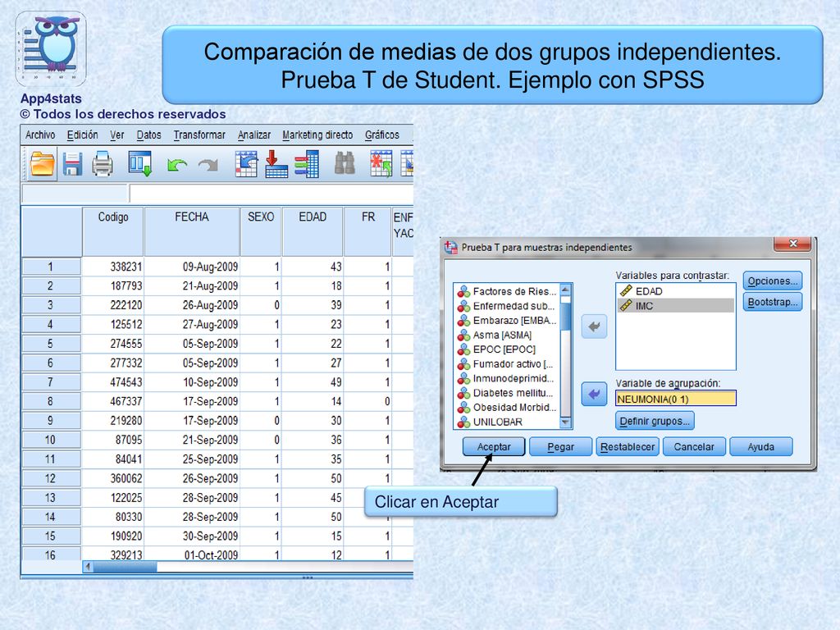Open the Edición menu
The image size is (840, 630).
point(83,135)
